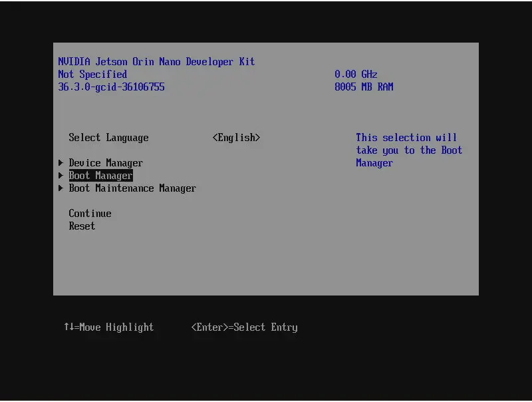Screen dimensions: 532x402
Task: Click the Move Highlight hint text
Action: pos(109,327)
